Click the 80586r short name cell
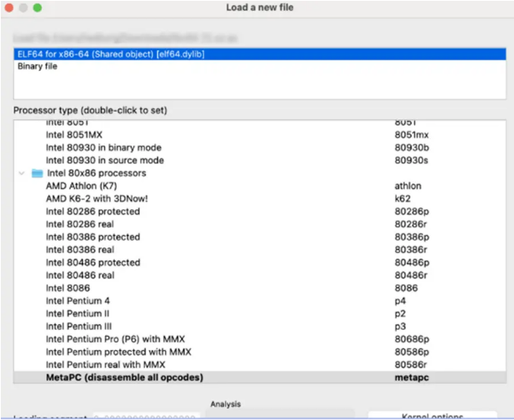The width and height of the screenshot is (514, 420). tap(411, 365)
